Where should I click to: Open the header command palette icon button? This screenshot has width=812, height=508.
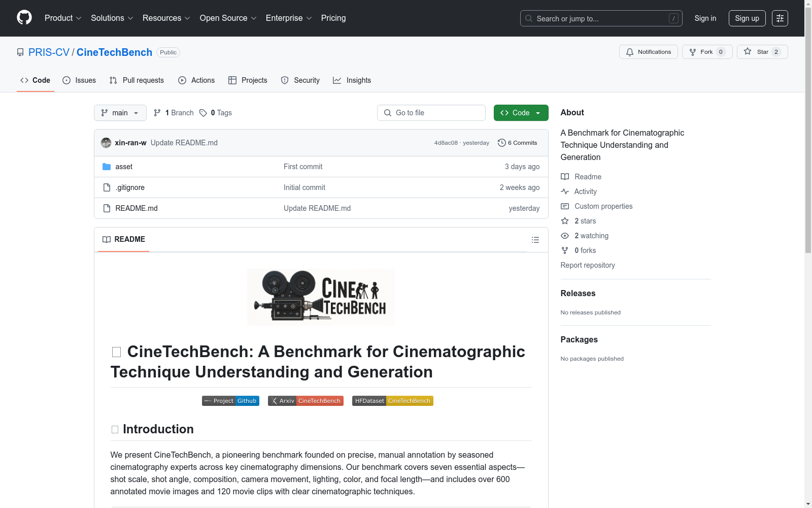[780, 18]
